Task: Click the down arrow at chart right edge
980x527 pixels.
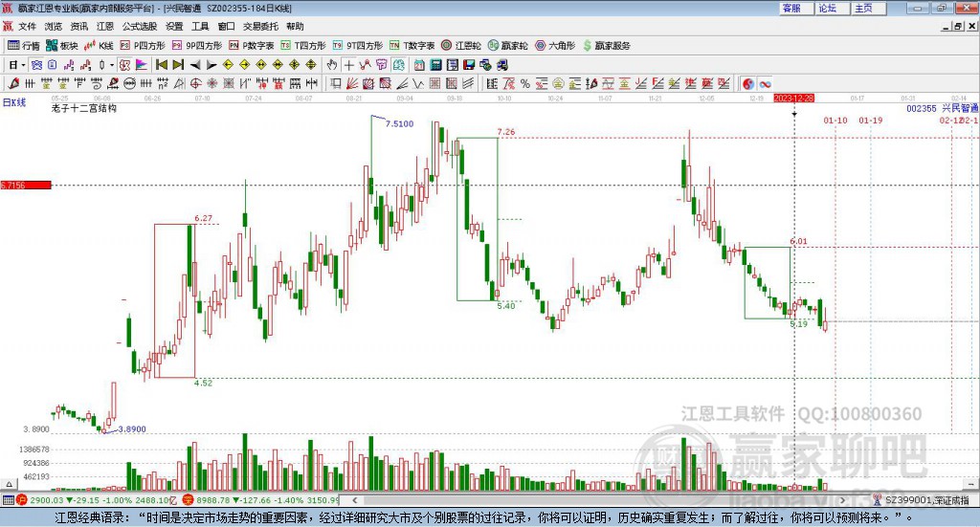Action: (x=972, y=484)
